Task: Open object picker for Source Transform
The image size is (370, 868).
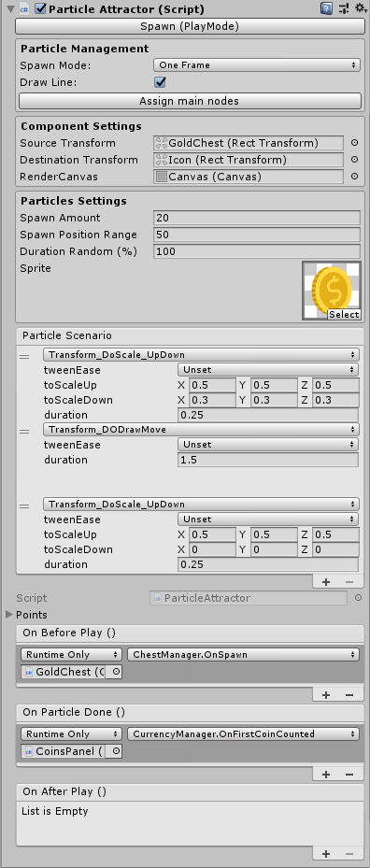Action: click(354, 143)
